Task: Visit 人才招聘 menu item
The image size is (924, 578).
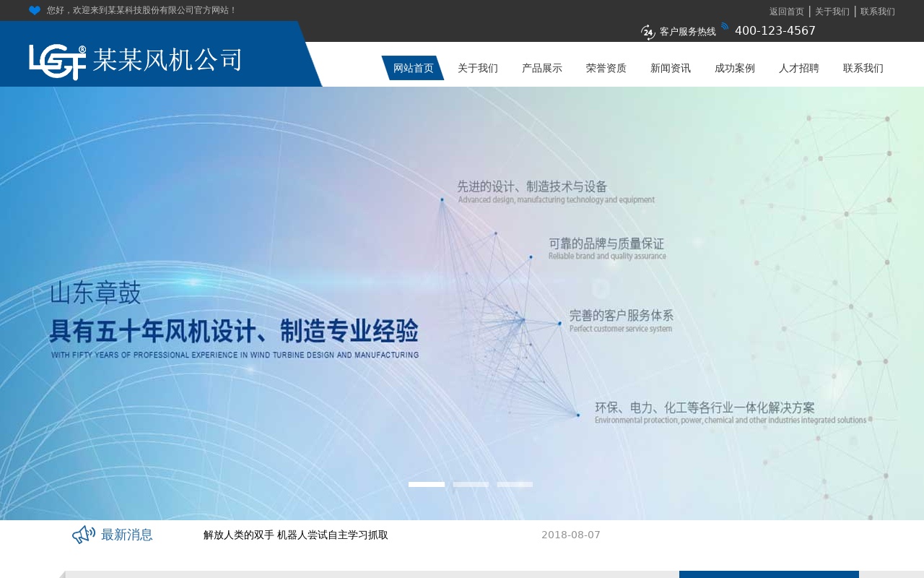Action: tap(799, 68)
